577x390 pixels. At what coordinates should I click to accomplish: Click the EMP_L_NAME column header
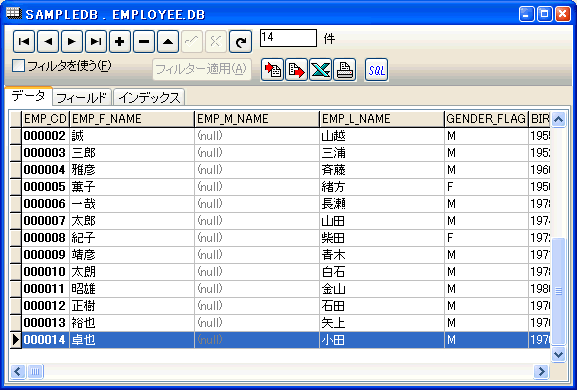pyautogui.click(x=382, y=119)
